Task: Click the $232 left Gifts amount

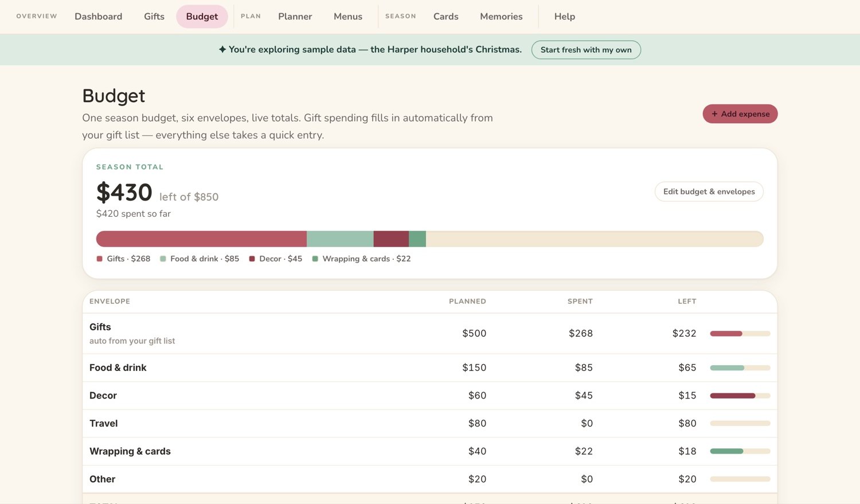Action: point(685,334)
